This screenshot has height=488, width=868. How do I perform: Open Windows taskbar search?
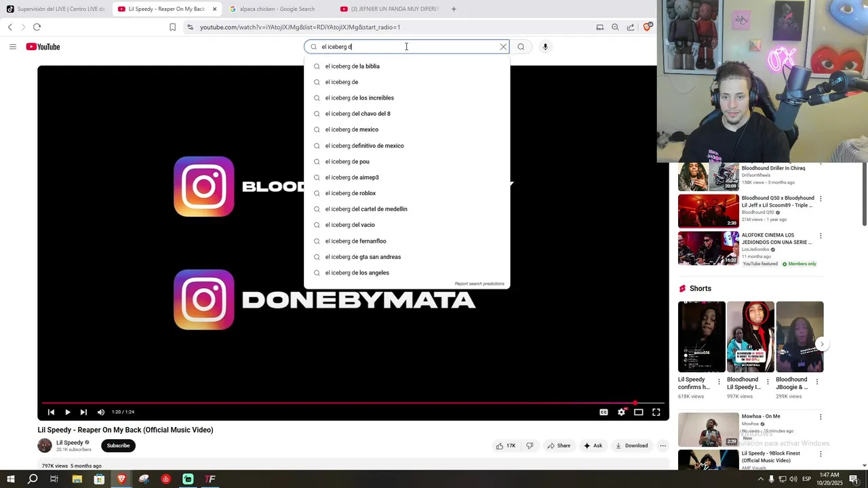tap(33, 479)
